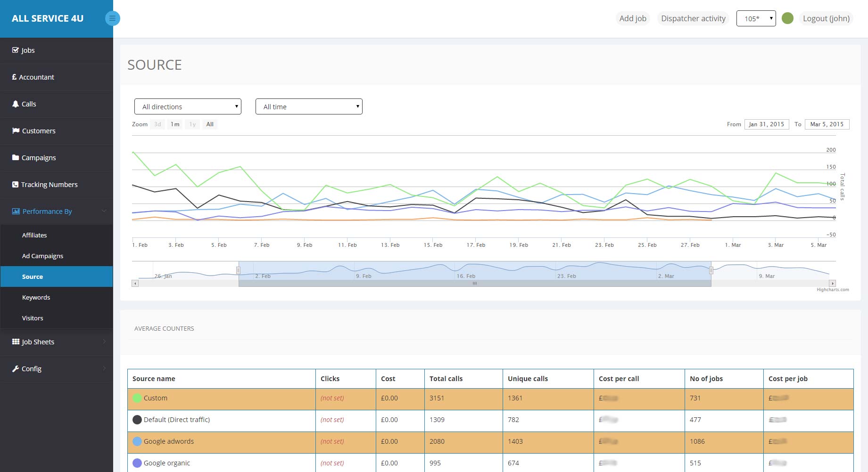This screenshot has width=868, height=472.
Task: Set chart zoom to All
Action: [210, 124]
